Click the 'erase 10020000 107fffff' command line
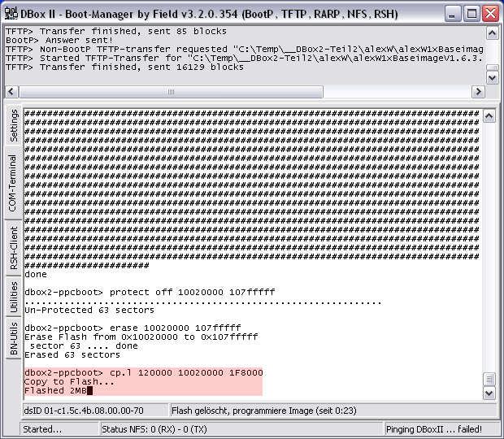 pos(133,328)
